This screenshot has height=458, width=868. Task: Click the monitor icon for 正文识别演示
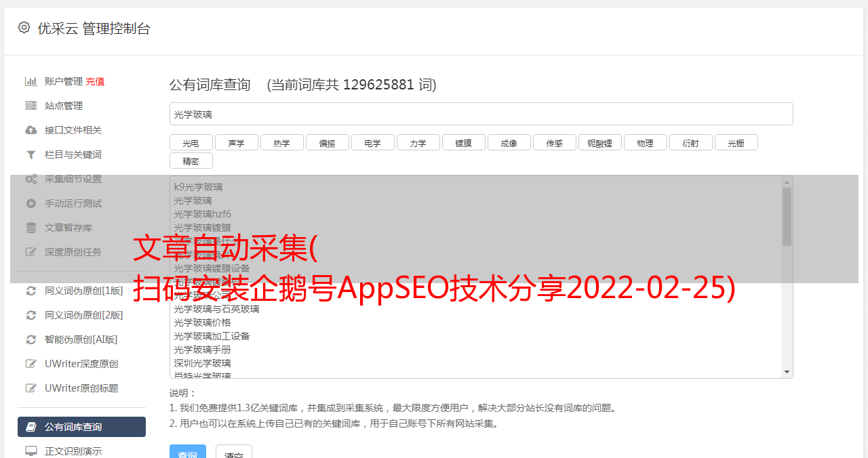coord(31,451)
